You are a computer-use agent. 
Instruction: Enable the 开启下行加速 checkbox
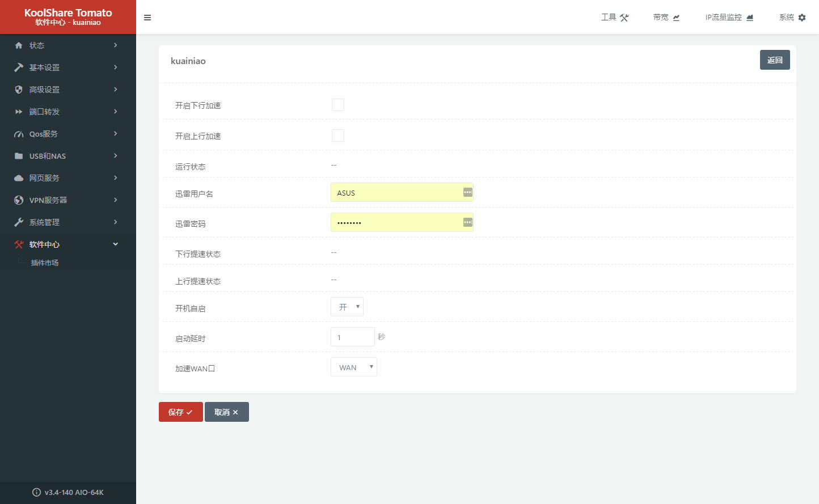pyautogui.click(x=337, y=105)
